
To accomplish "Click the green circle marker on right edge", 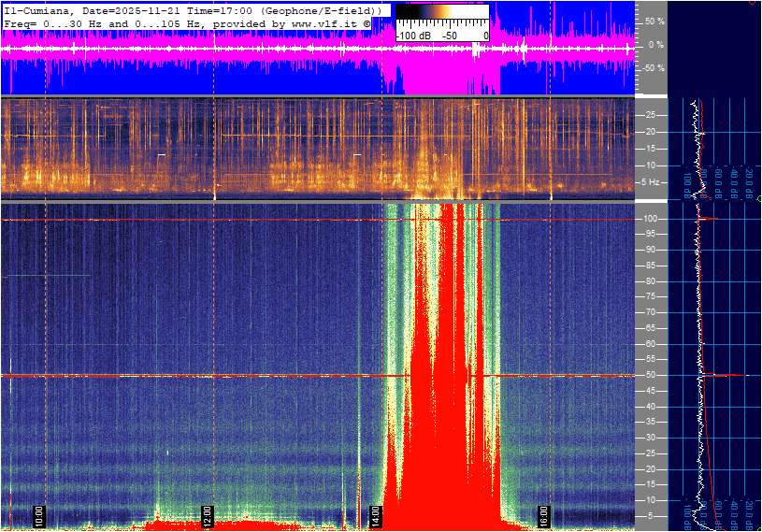I will point(758,199).
